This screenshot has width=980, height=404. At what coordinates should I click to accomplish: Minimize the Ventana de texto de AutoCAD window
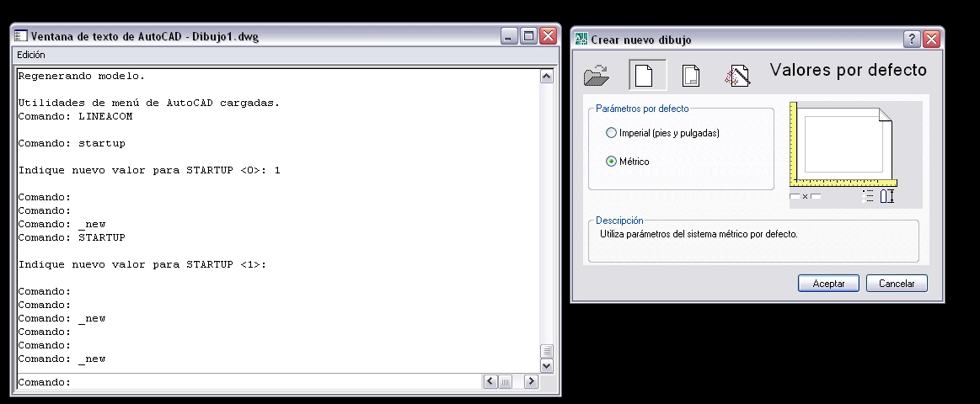[x=509, y=36]
